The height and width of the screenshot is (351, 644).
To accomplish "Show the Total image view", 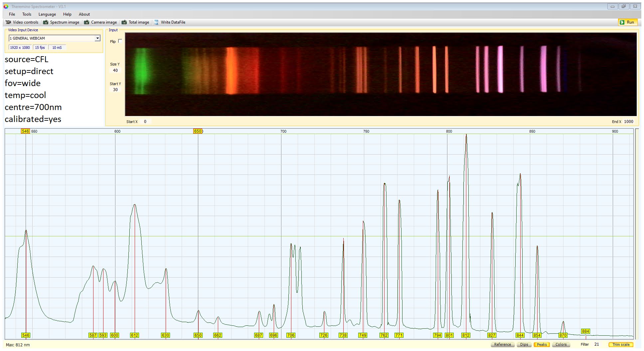I will pos(135,22).
